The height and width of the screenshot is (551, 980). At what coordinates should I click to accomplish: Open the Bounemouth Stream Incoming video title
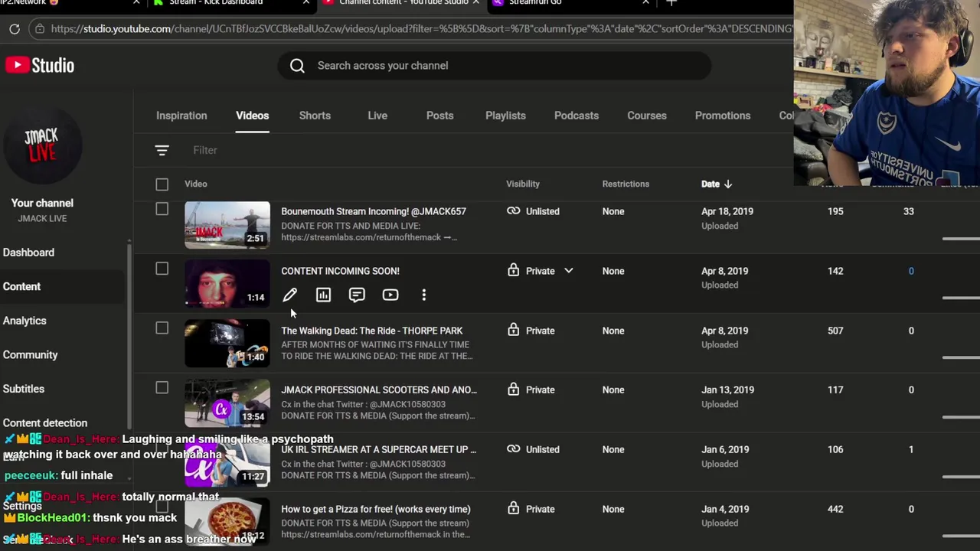[x=374, y=211]
